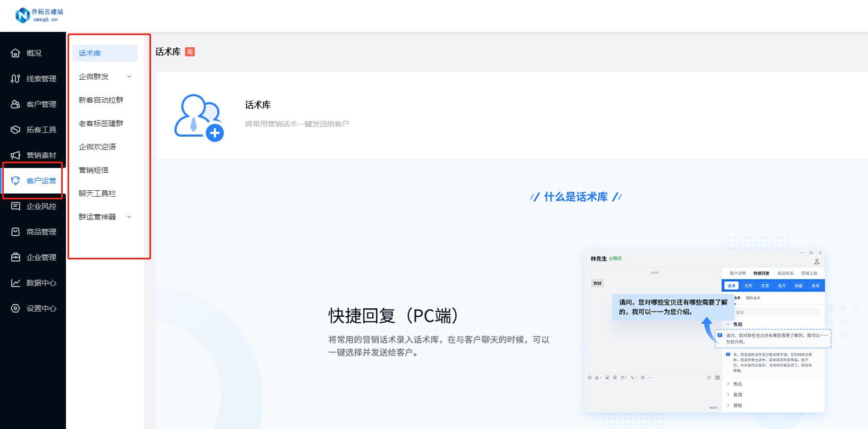Click the 企业风控 sidebar icon
Screen dimensions: 868x429
(x=15, y=206)
